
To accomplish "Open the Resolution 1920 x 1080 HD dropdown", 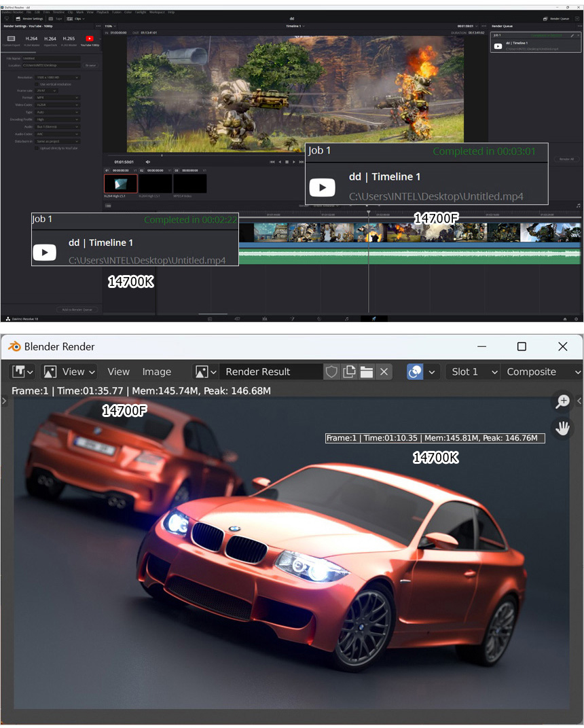I will 58,77.
